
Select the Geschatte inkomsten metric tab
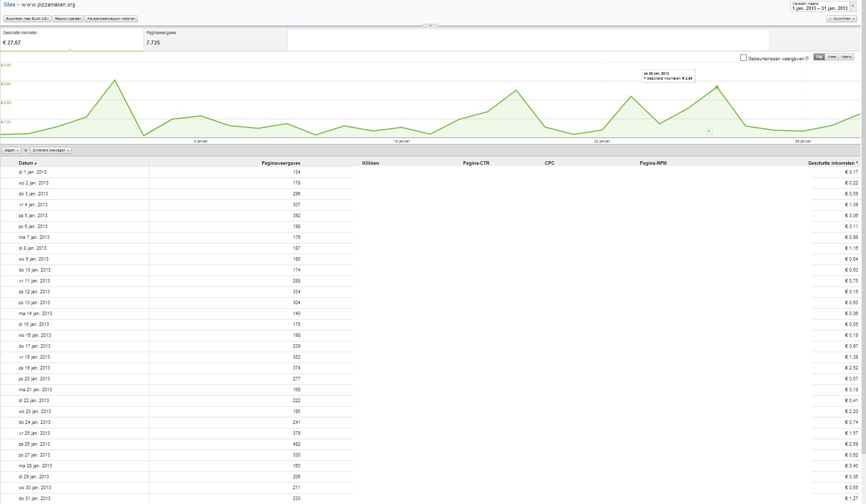72,39
